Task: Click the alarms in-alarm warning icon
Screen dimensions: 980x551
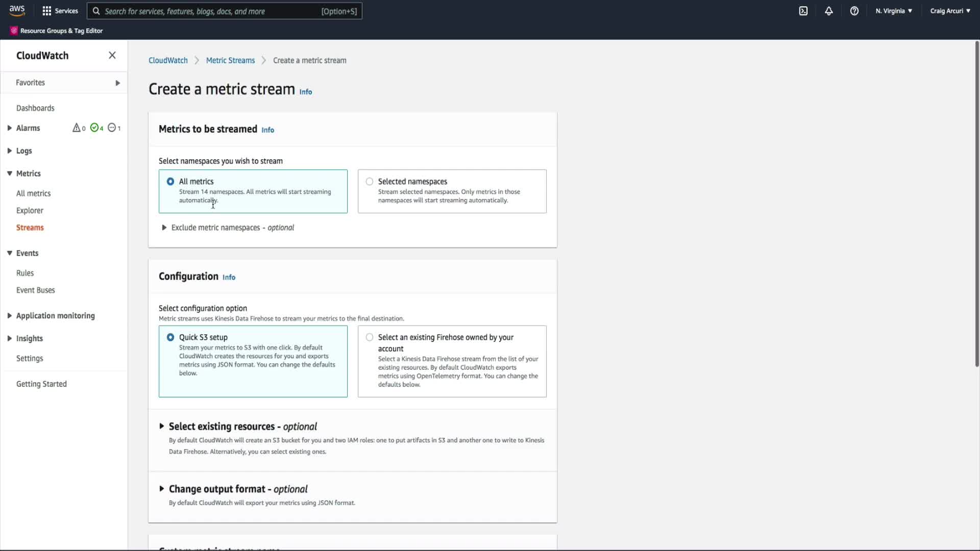Action: pos(77,128)
